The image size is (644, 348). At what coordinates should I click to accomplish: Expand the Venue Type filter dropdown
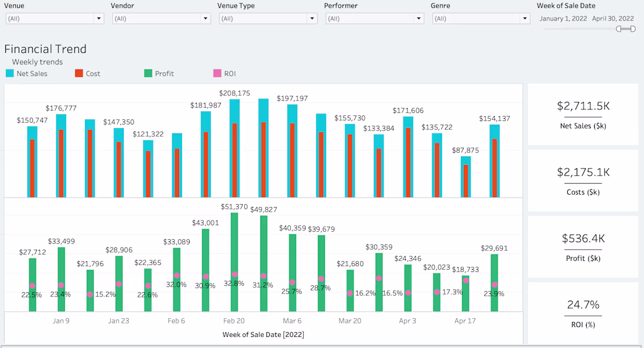click(268, 19)
